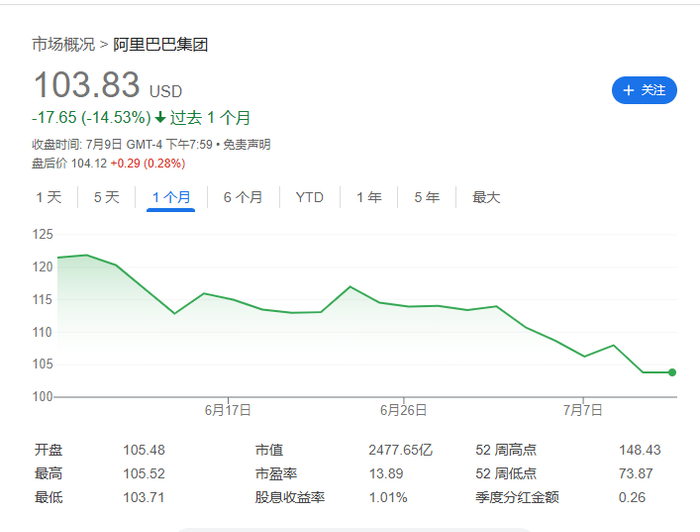Click the 最高 value 105.52

(144, 474)
